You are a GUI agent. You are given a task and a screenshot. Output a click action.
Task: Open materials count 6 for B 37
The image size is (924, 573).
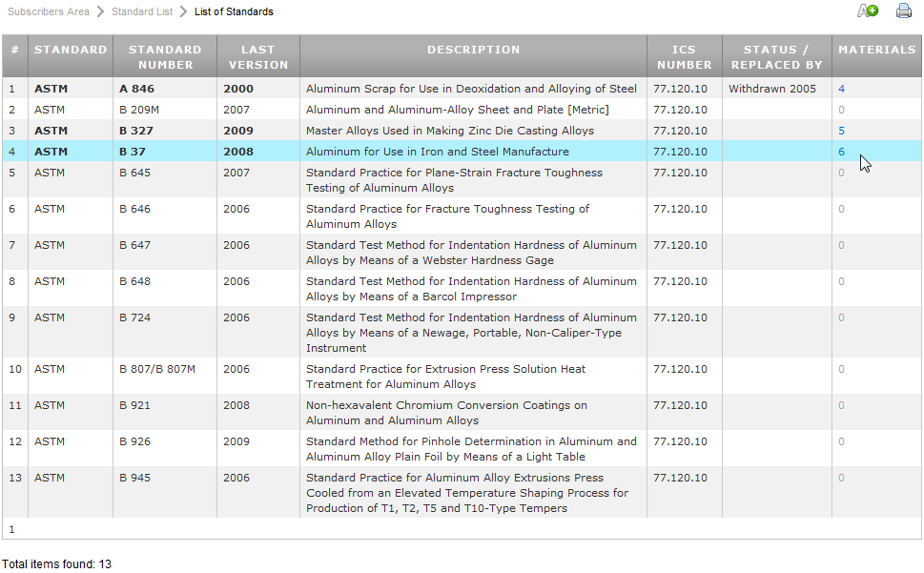click(x=841, y=152)
